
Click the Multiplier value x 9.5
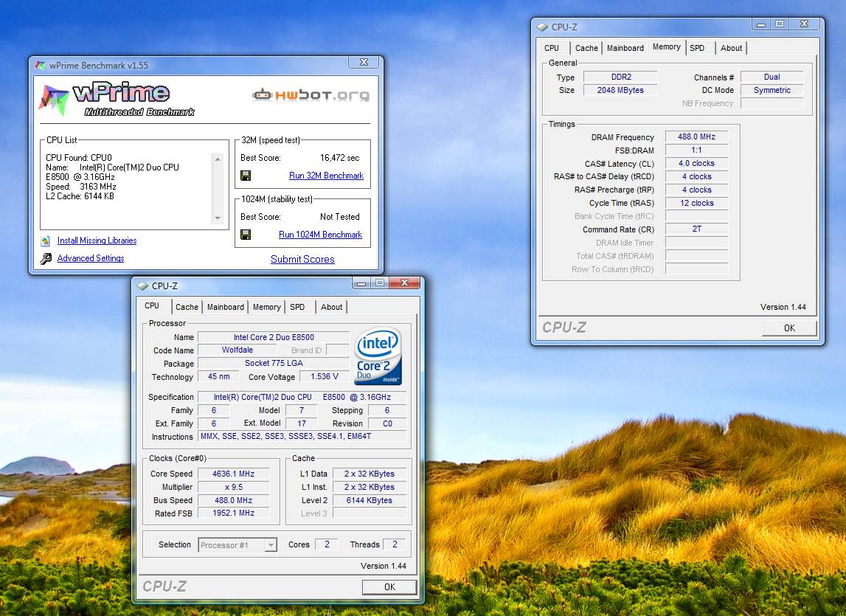[x=233, y=487]
